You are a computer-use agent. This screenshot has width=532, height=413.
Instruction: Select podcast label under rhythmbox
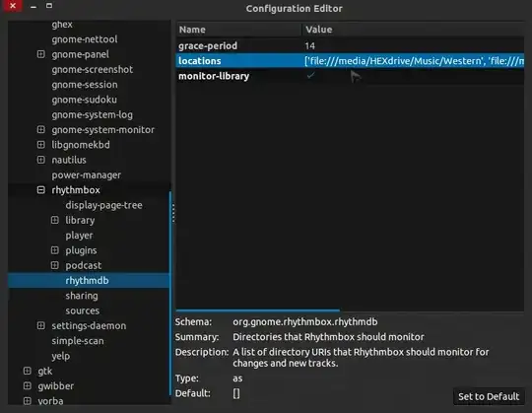click(84, 265)
